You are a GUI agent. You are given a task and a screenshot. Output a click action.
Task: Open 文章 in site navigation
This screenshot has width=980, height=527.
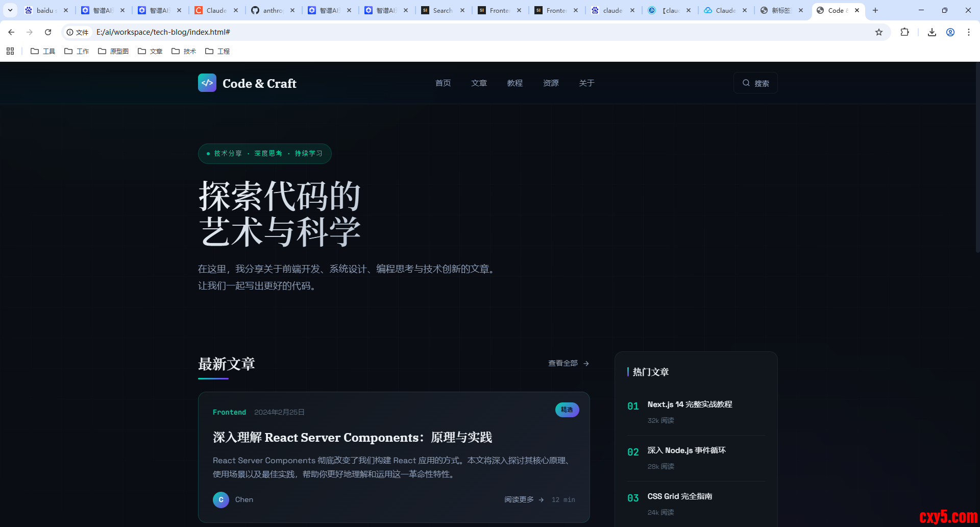point(479,83)
